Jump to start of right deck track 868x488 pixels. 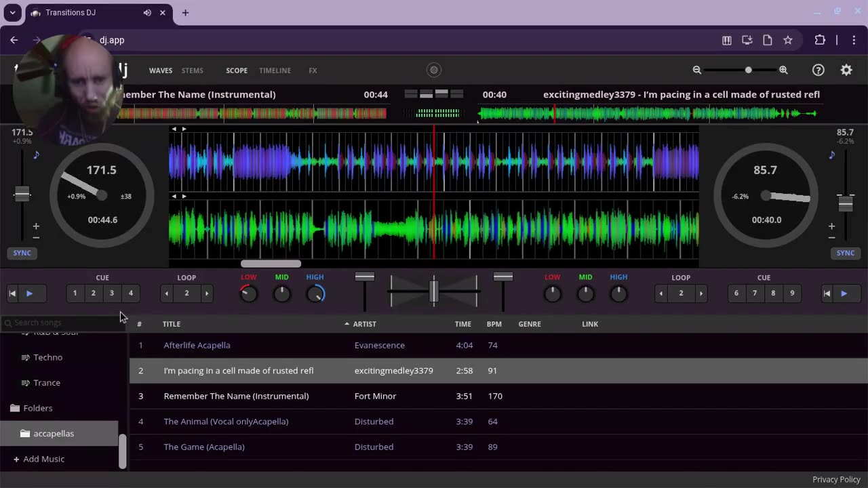(x=827, y=293)
